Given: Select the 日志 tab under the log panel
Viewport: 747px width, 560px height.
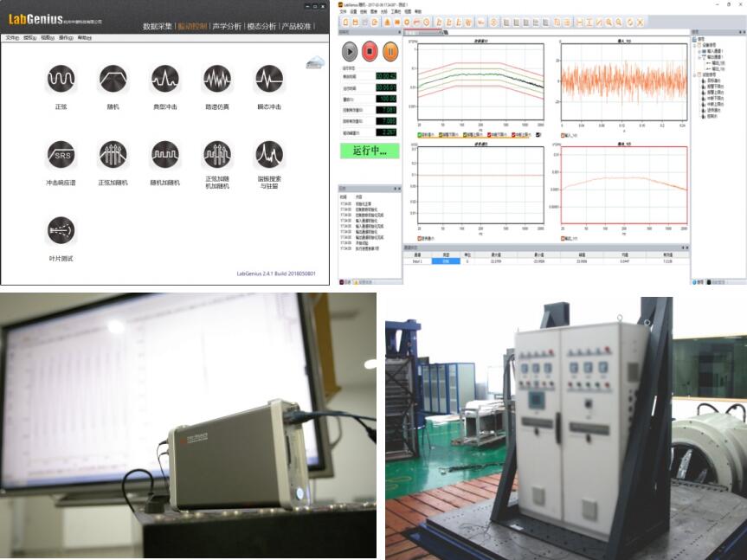Looking at the screenshot, I should pos(346,282).
